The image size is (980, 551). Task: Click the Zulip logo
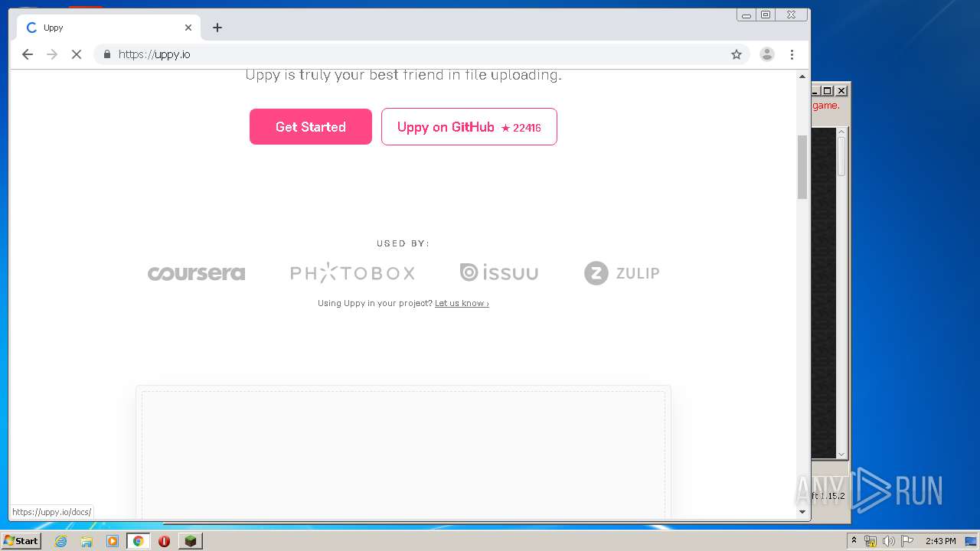(622, 273)
